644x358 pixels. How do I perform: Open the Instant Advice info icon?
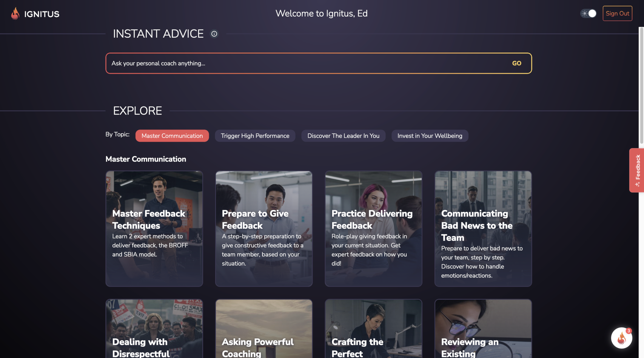click(x=214, y=34)
